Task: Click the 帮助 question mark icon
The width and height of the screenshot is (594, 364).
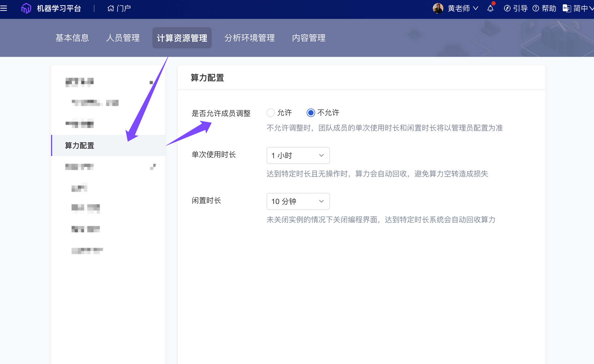Action: point(536,8)
